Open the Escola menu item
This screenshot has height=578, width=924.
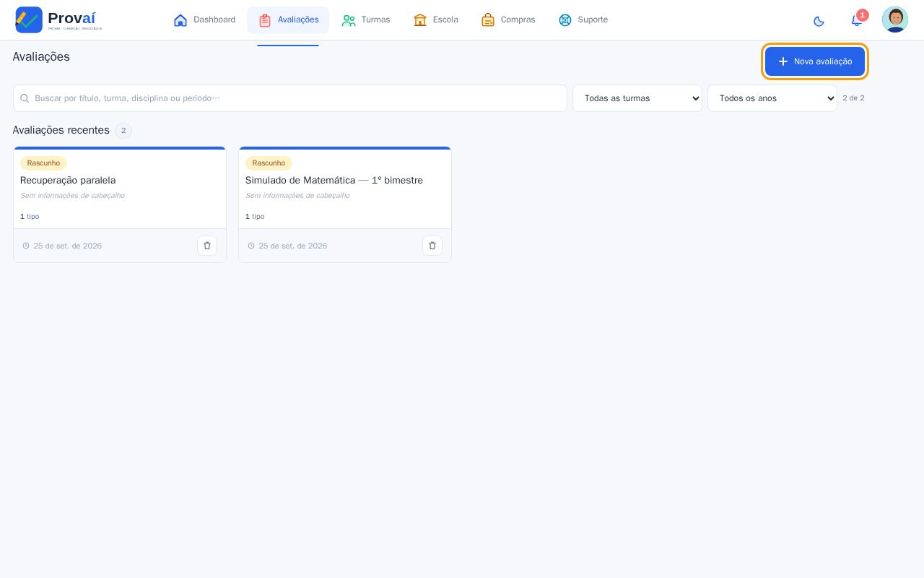436,20
